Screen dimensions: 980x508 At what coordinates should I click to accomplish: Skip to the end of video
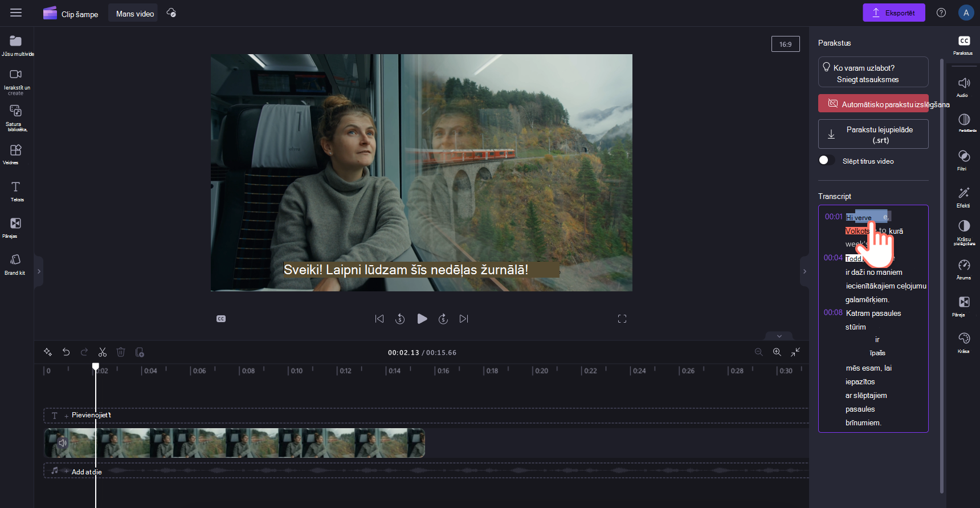pyautogui.click(x=464, y=319)
